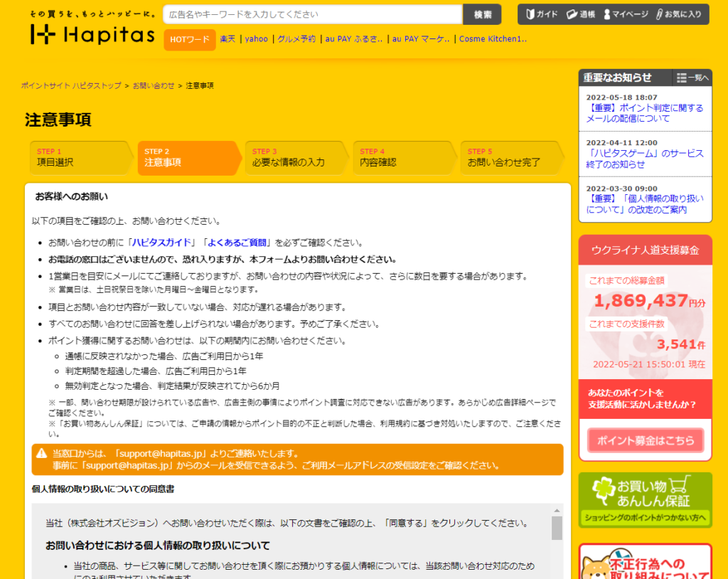Click the 2022-04-11 12:00 timestamp
Screen dimensions: 728x579
[x=621, y=143]
